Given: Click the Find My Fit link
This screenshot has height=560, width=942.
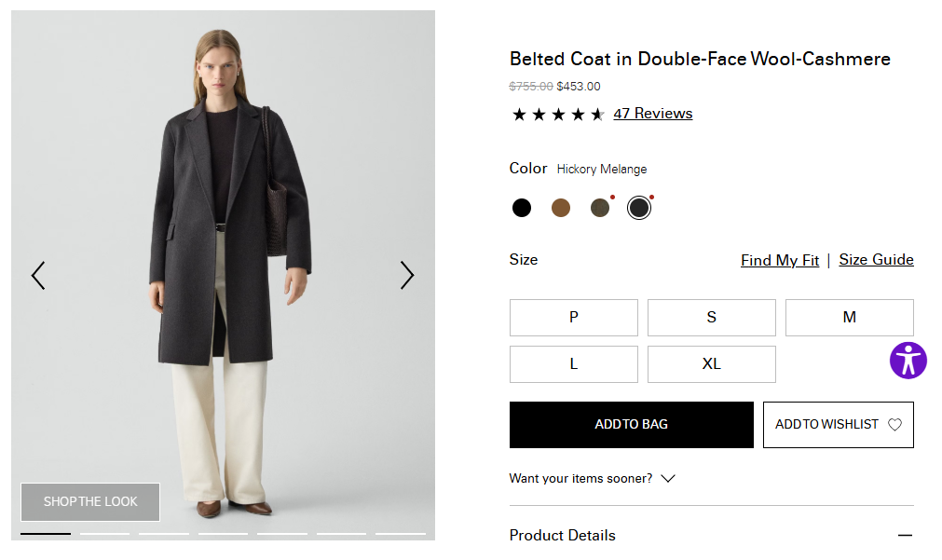Looking at the screenshot, I should pos(780,261).
